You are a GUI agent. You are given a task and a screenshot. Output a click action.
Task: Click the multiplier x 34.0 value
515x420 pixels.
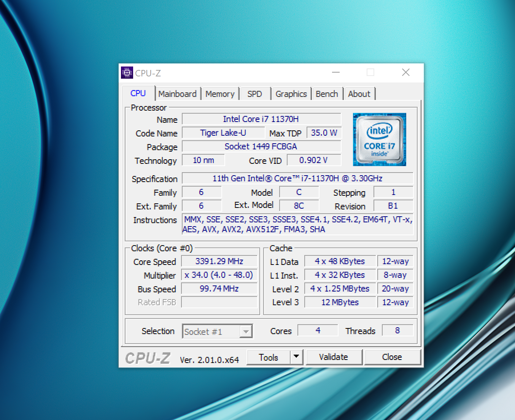[219, 275]
